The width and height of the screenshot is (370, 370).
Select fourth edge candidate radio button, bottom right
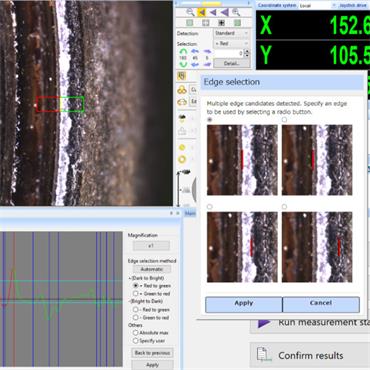coord(284,207)
